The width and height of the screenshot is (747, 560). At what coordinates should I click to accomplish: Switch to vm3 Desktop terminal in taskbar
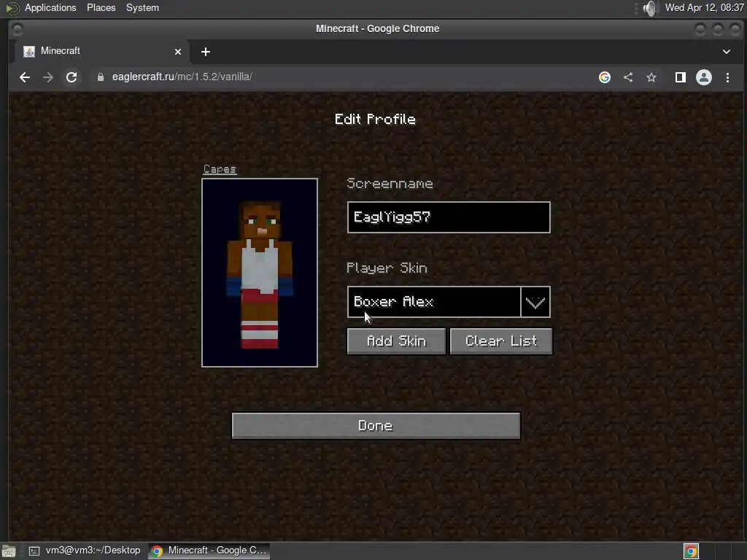point(85,551)
